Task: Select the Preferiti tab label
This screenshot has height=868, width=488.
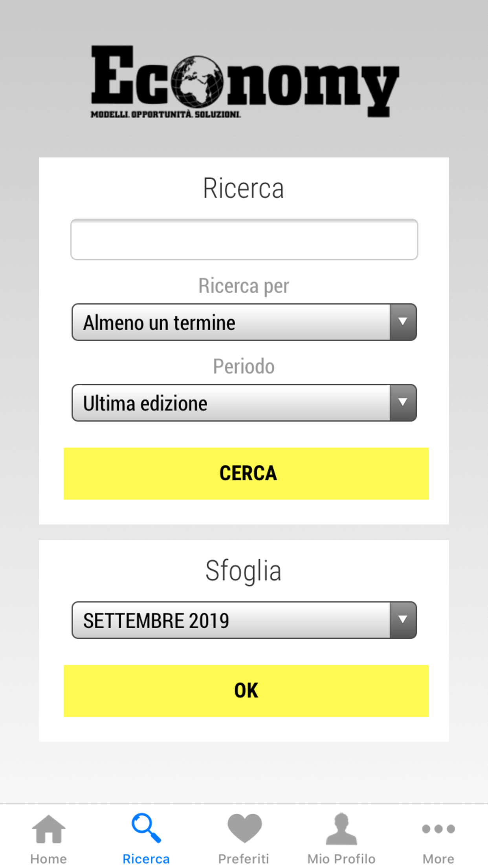Action: [x=244, y=859]
